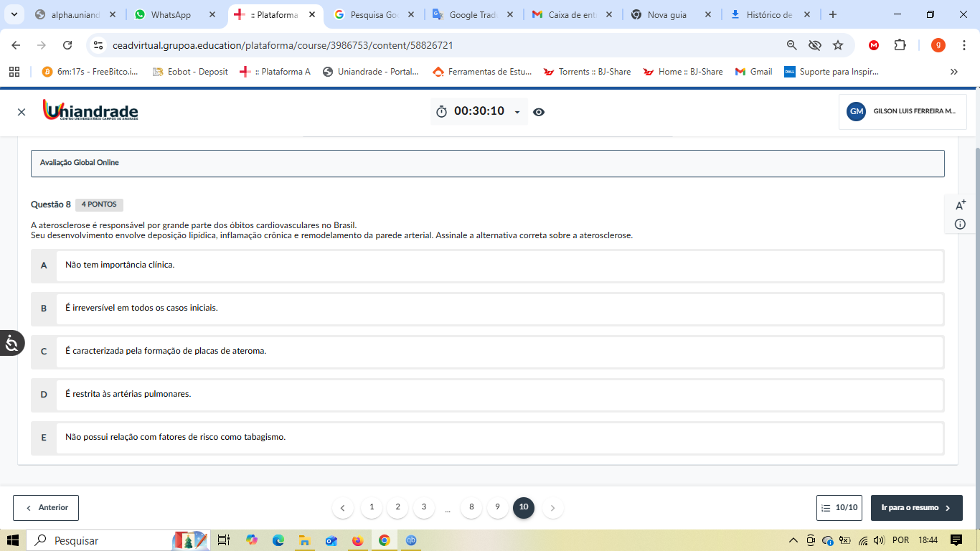
Task: Click 'Ir para o resumo' button
Action: point(916,507)
